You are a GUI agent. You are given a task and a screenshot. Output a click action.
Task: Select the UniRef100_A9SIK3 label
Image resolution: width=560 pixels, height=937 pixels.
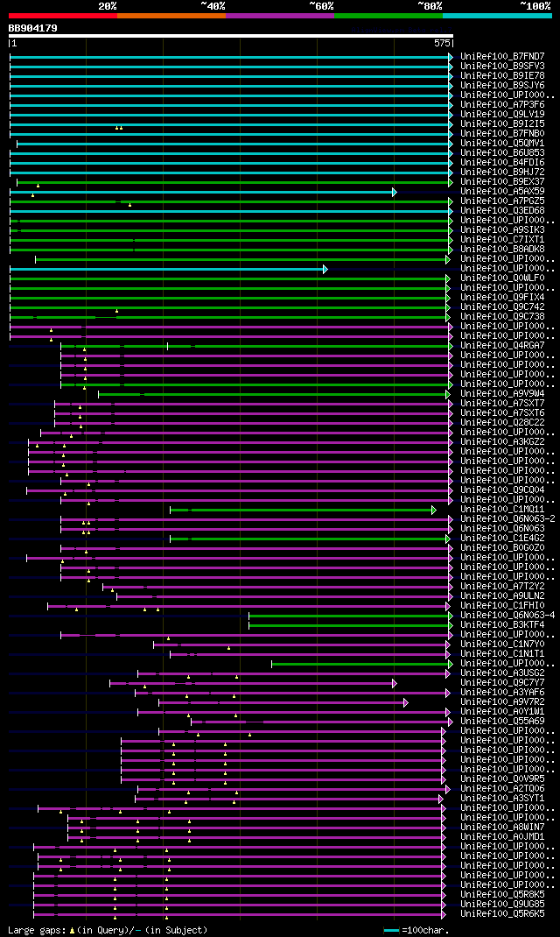tap(502, 230)
